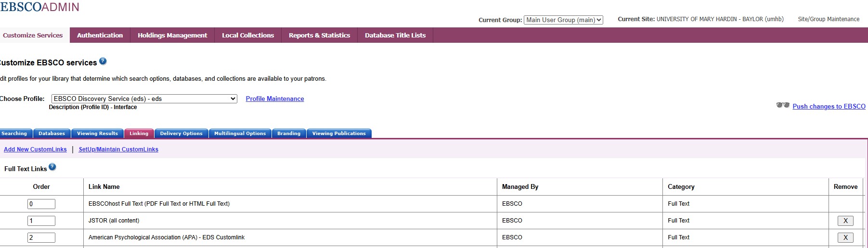Switch to Viewing Results sub-tab
This screenshot has height=248, width=868.
[97, 134]
